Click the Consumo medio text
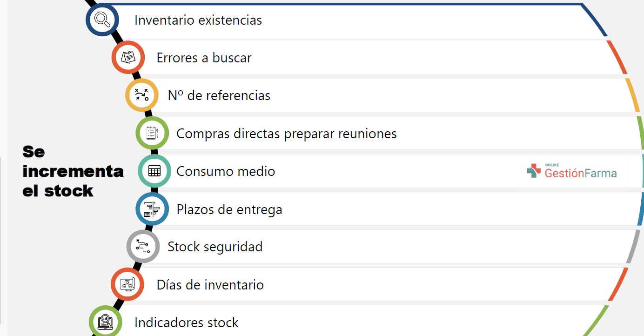This screenshot has height=336, width=644. pos(226,171)
